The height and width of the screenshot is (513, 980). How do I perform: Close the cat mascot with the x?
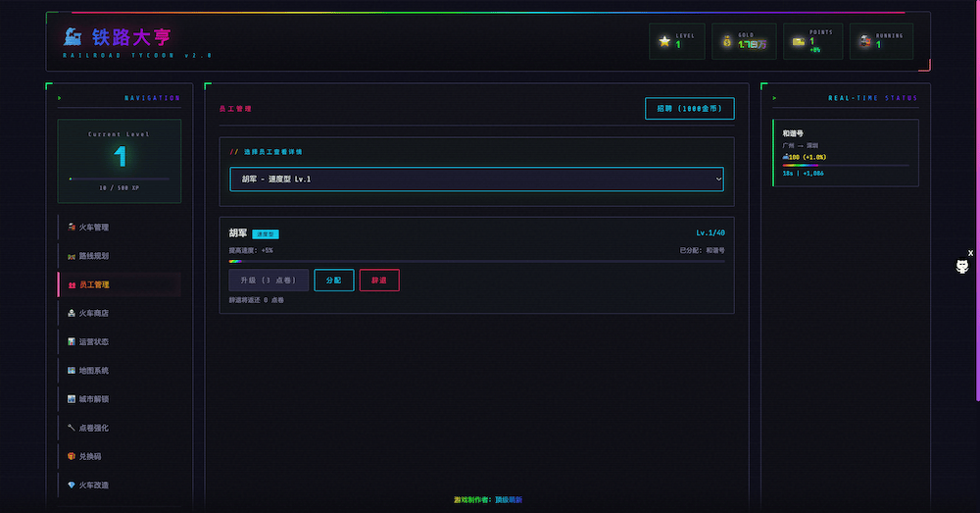970,253
